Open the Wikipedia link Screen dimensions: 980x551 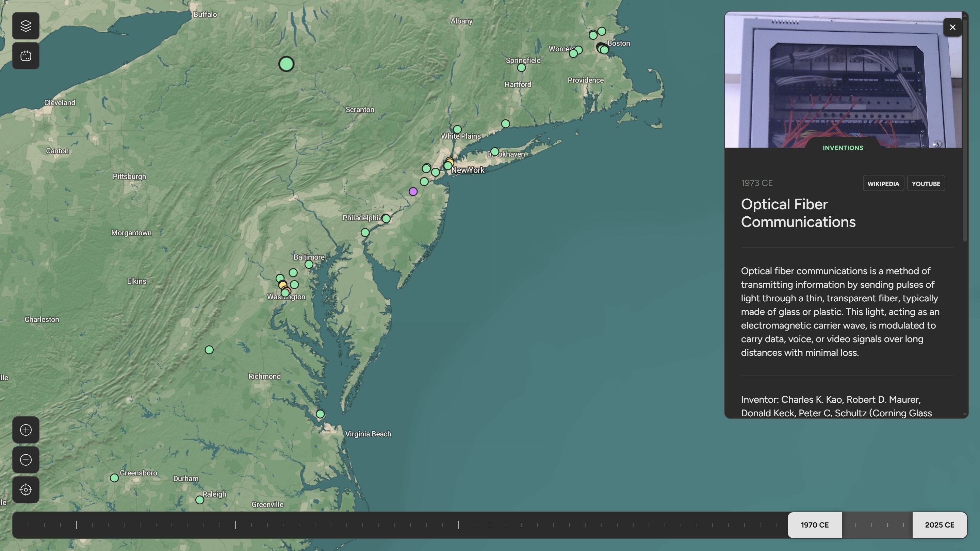(x=883, y=184)
